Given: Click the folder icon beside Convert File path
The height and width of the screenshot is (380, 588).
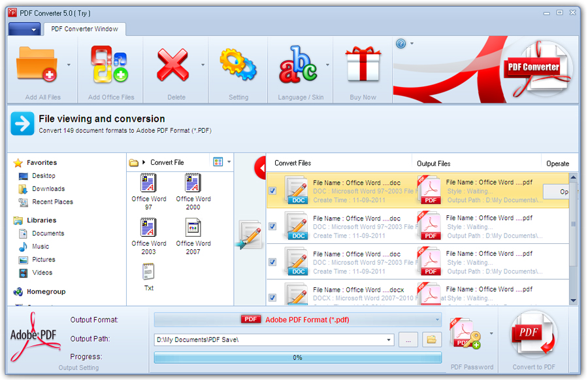Looking at the screenshot, I should [133, 163].
